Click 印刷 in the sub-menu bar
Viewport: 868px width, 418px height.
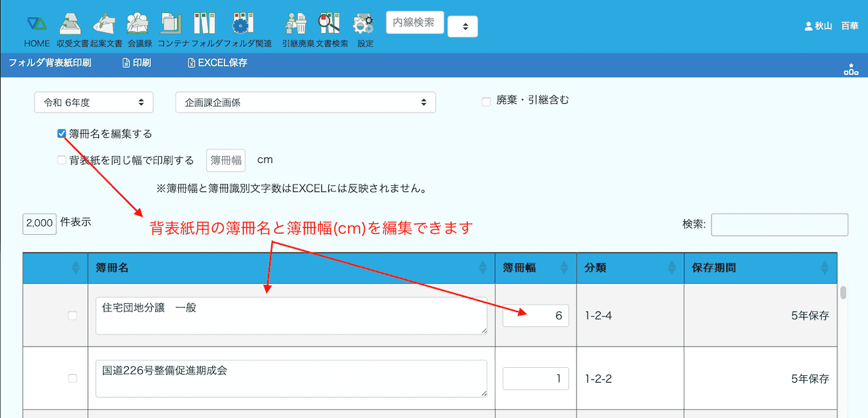tap(136, 63)
